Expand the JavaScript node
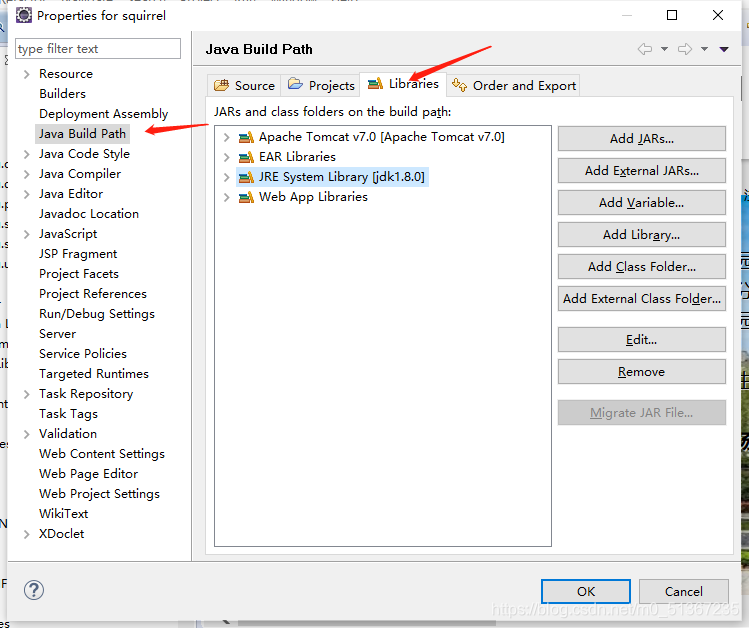This screenshot has width=749, height=628. 27,234
